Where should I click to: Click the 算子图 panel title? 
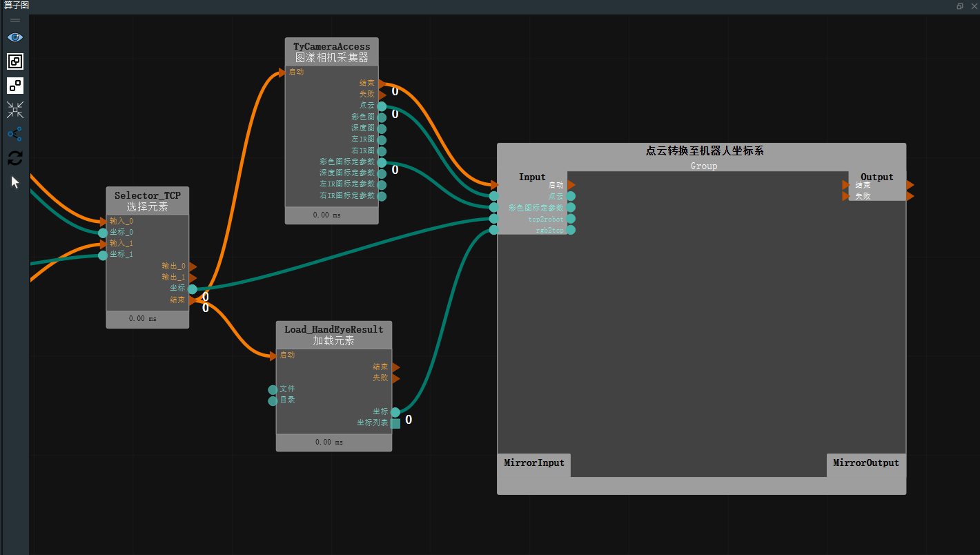coord(17,6)
